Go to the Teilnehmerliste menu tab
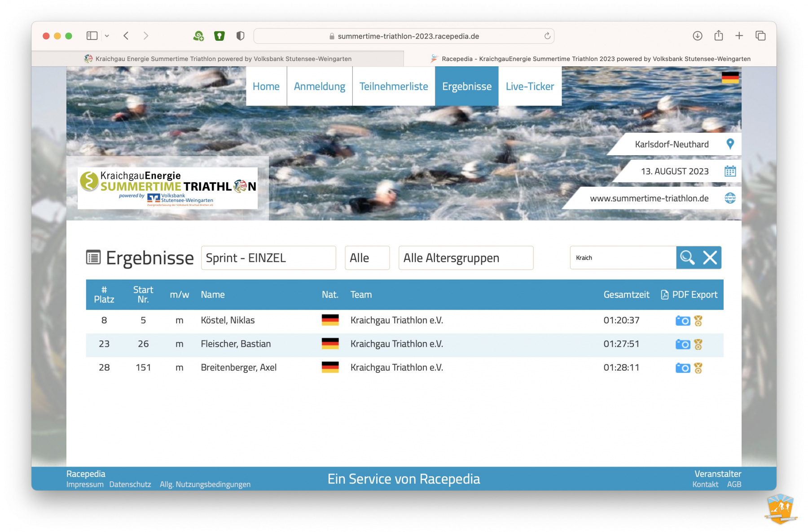 point(393,87)
